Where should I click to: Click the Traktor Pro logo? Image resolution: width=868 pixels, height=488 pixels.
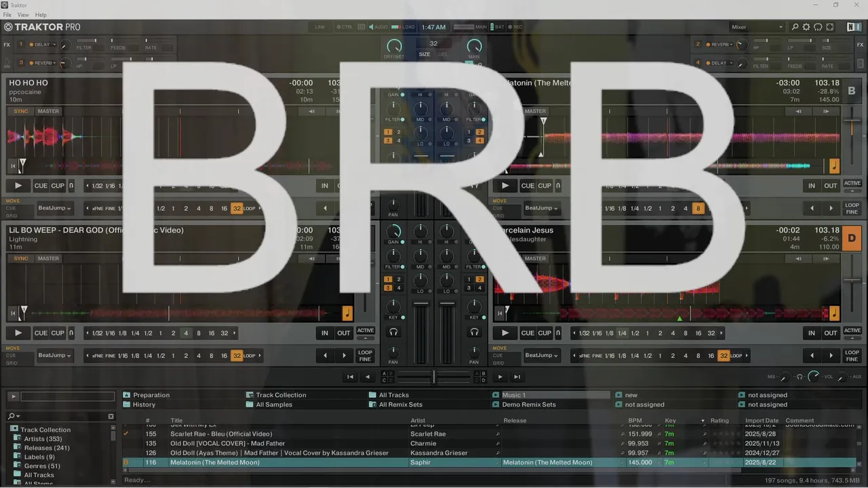pos(42,27)
